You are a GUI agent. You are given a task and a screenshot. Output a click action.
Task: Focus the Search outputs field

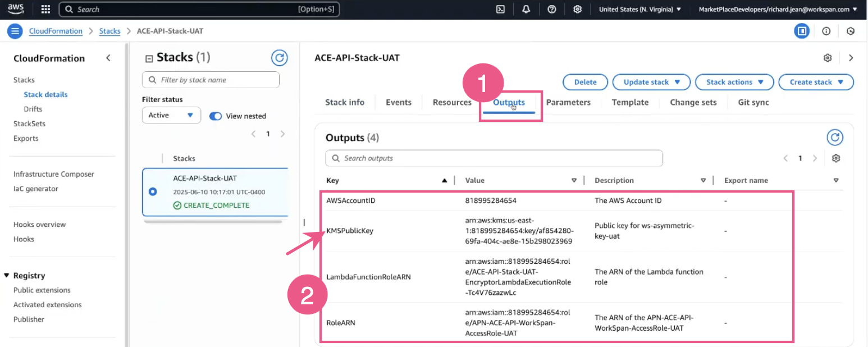tap(494, 158)
